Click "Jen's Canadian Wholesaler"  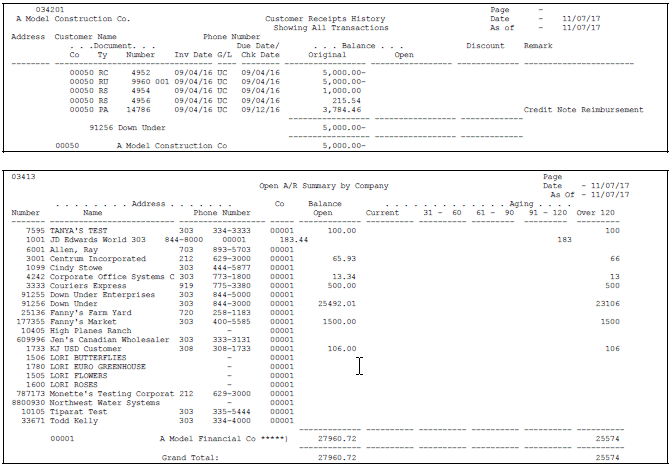[110, 340]
